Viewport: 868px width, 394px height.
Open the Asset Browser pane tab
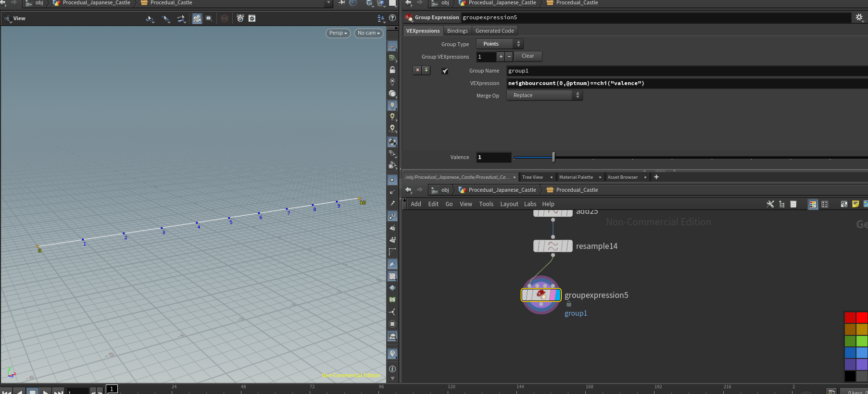(623, 177)
